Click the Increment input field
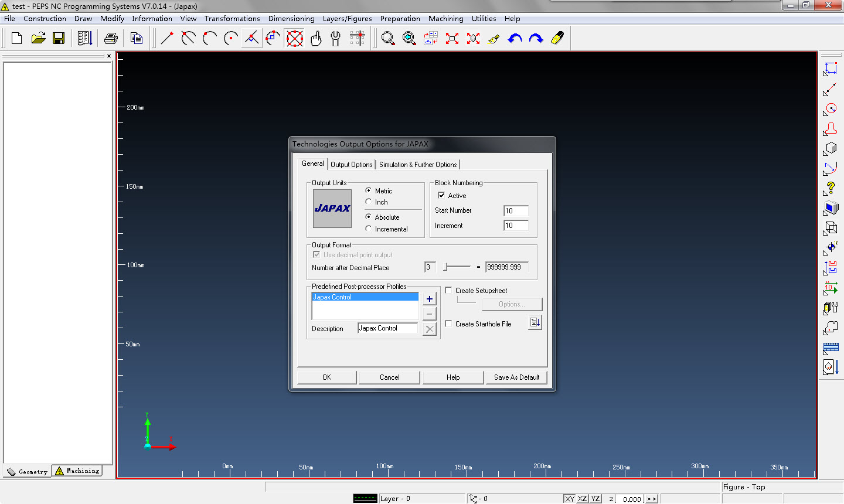This screenshot has width=844, height=504. click(516, 226)
